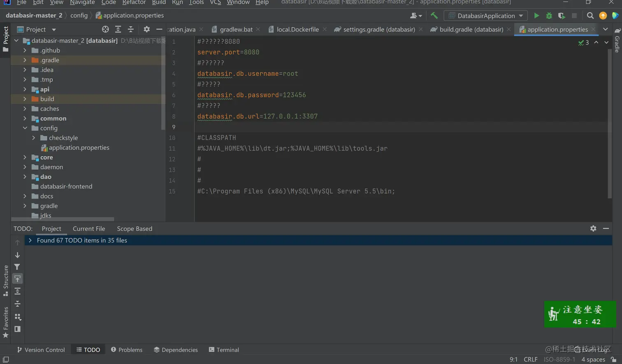Open DatabasirApplication run configuration dropdown

(486, 16)
